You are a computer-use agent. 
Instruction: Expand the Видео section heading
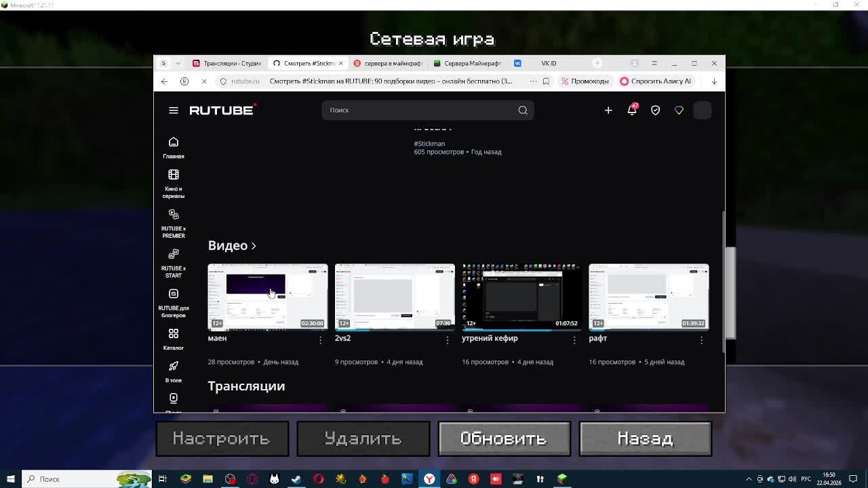click(232, 245)
